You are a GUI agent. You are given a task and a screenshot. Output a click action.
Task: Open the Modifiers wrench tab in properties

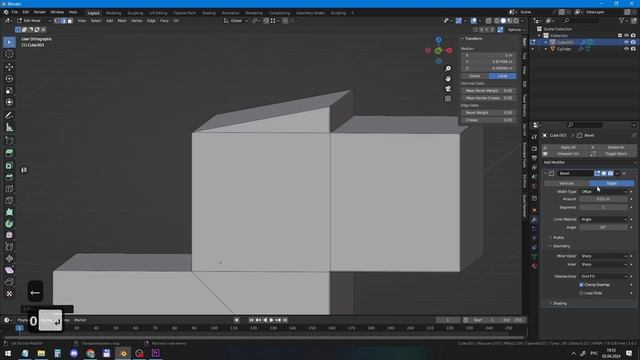click(534, 220)
